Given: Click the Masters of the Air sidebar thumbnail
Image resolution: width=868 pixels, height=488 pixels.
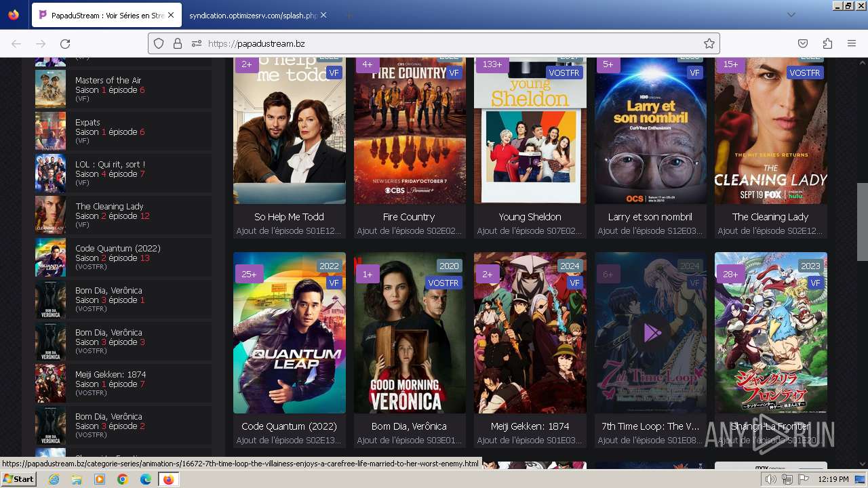Looking at the screenshot, I should click(x=51, y=89).
